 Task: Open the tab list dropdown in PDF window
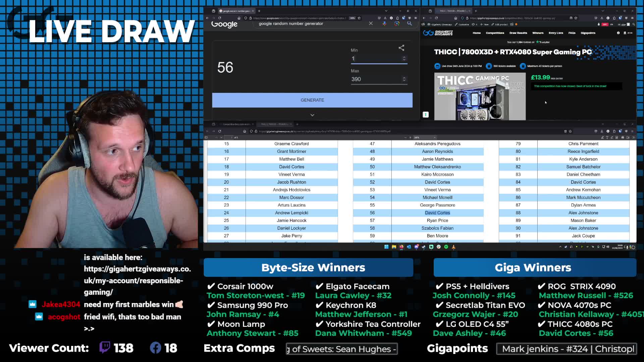click(603, 124)
